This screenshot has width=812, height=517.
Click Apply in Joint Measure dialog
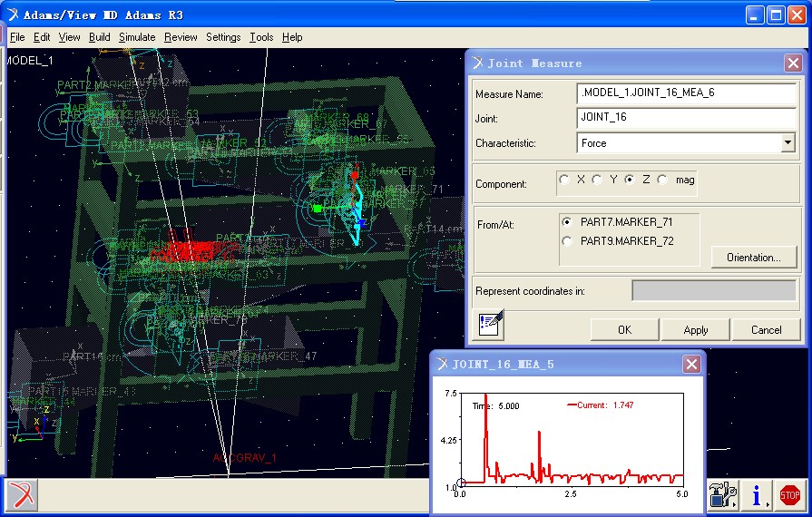coord(696,329)
